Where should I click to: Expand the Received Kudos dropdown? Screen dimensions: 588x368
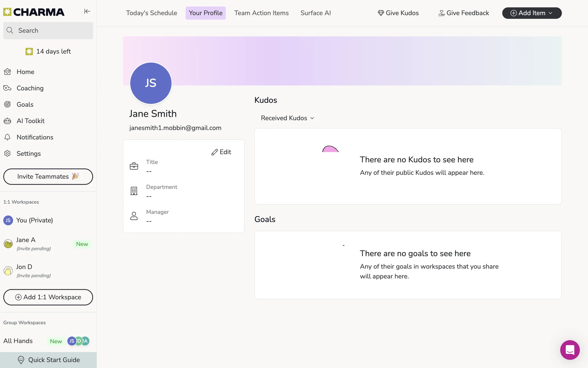point(287,118)
